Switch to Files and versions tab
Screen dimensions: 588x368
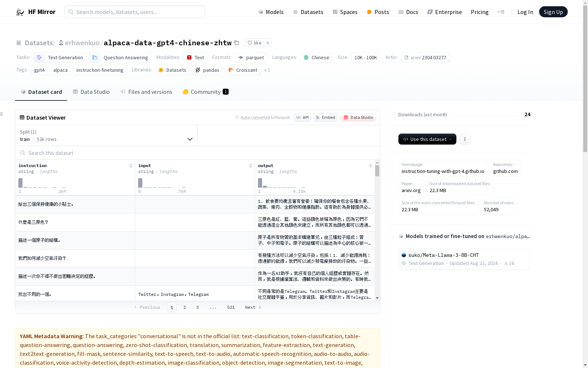point(146,92)
